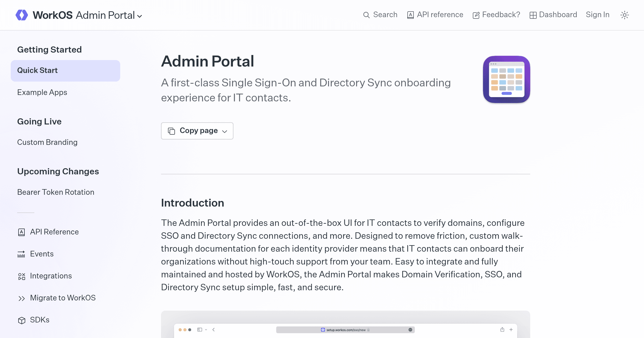The height and width of the screenshot is (338, 644).
Task: Open Example Apps in the sidebar
Action: 42,92
